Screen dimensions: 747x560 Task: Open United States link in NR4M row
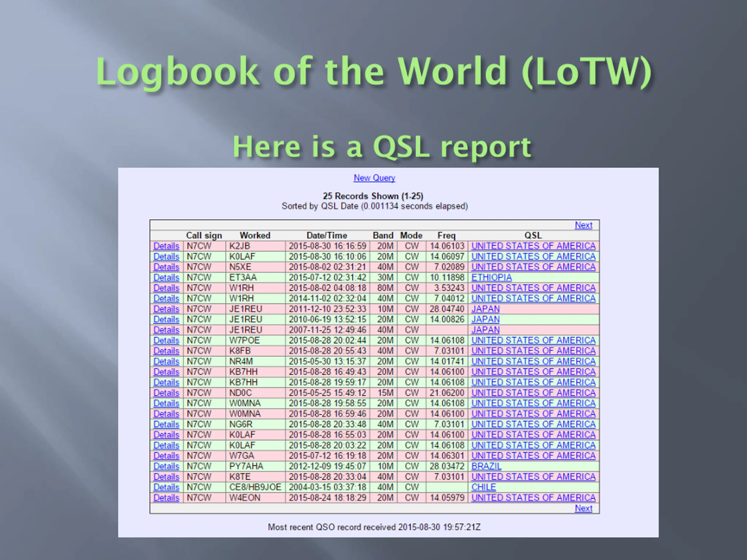pos(534,361)
